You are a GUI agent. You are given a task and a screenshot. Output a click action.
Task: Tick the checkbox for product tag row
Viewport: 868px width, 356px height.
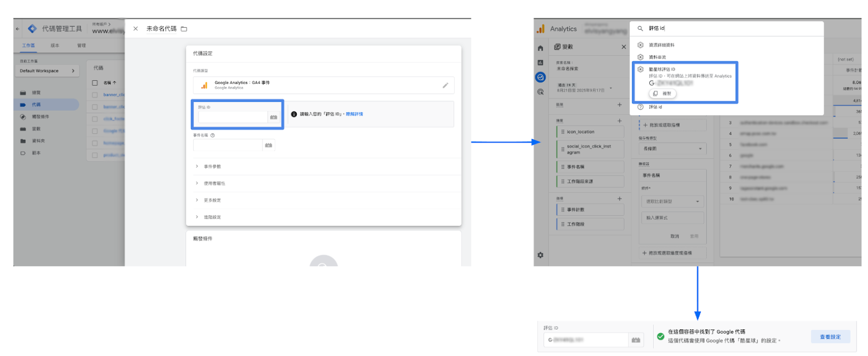coord(95,155)
